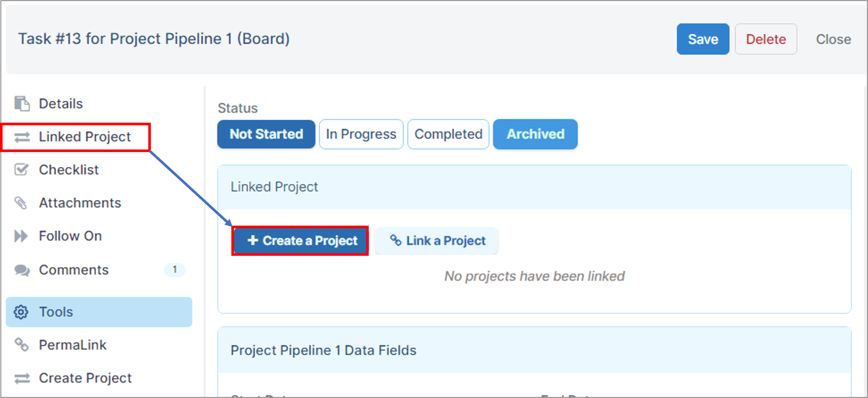
Task: Click the Comments count badge
Action: (x=174, y=270)
